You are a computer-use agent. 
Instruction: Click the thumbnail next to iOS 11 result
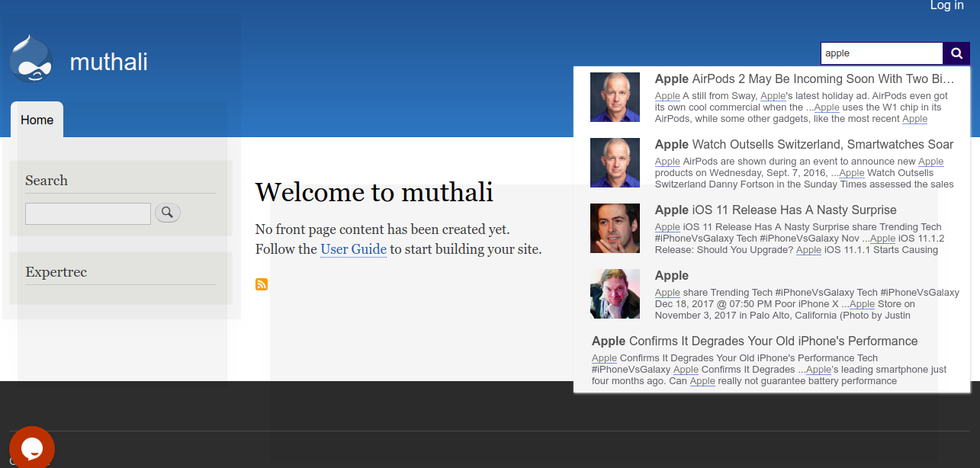615,228
